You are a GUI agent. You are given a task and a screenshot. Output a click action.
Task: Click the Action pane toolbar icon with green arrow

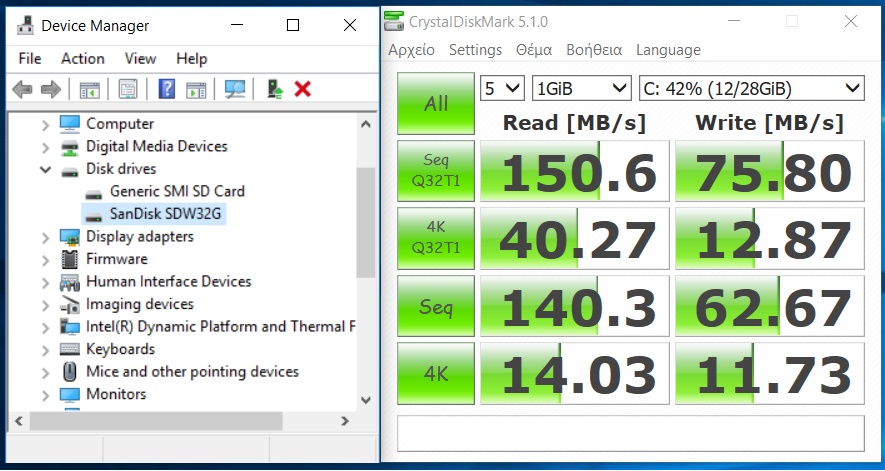click(x=196, y=89)
